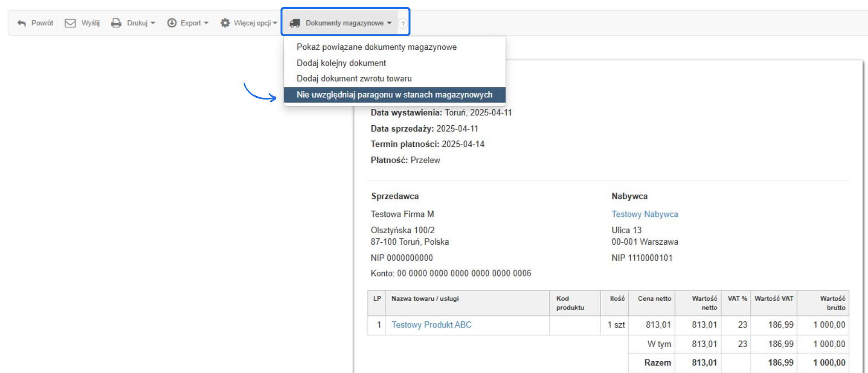Screen dimensions: 868x373
Task: Click the Wyślij toolbar button label
Action: 90,23
